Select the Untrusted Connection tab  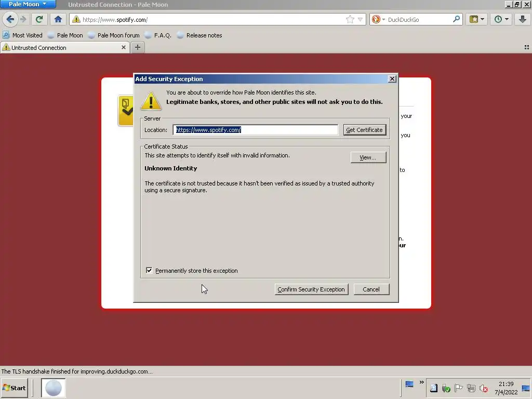pyautogui.click(x=64, y=47)
